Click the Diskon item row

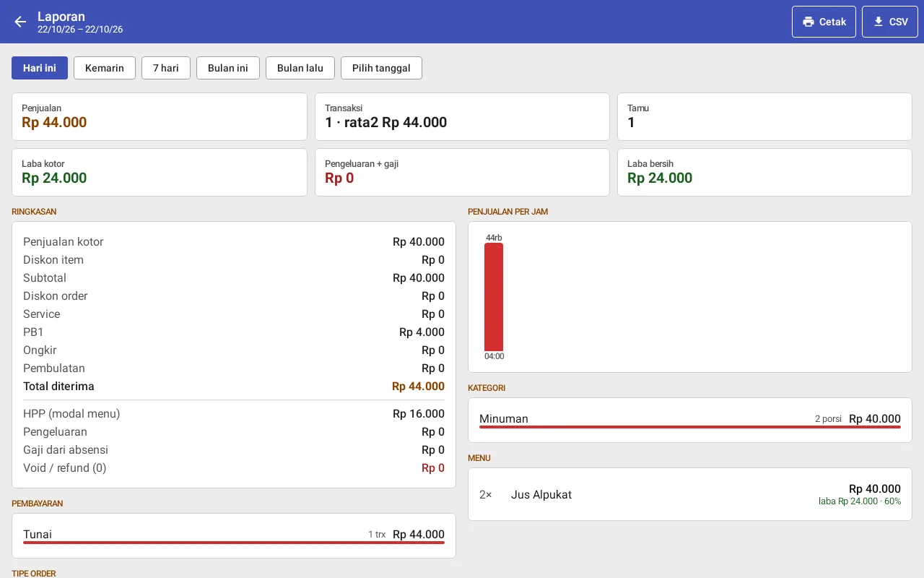[x=234, y=260]
